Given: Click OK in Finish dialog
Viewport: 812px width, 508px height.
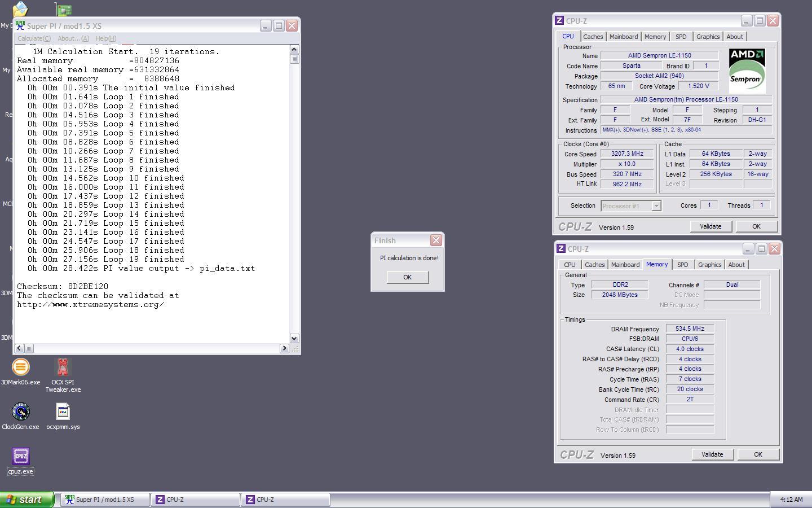Looking at the screenshot, I should pyautogui.click(x=408, y=277).
